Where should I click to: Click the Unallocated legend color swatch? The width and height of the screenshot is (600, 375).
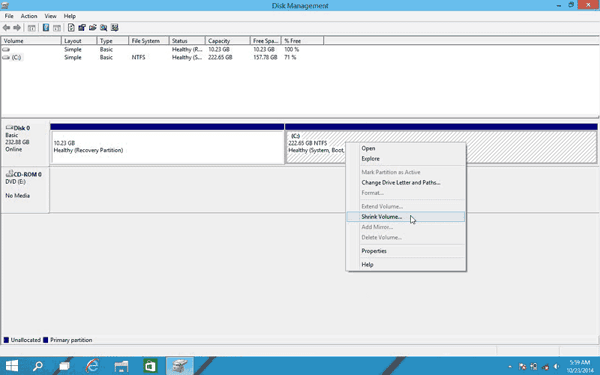[x=6, y=340]
